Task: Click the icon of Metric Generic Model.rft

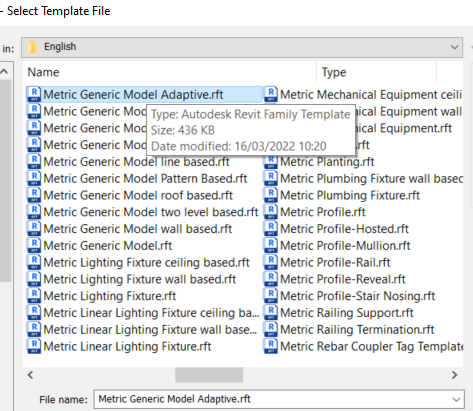Action: 34,246
